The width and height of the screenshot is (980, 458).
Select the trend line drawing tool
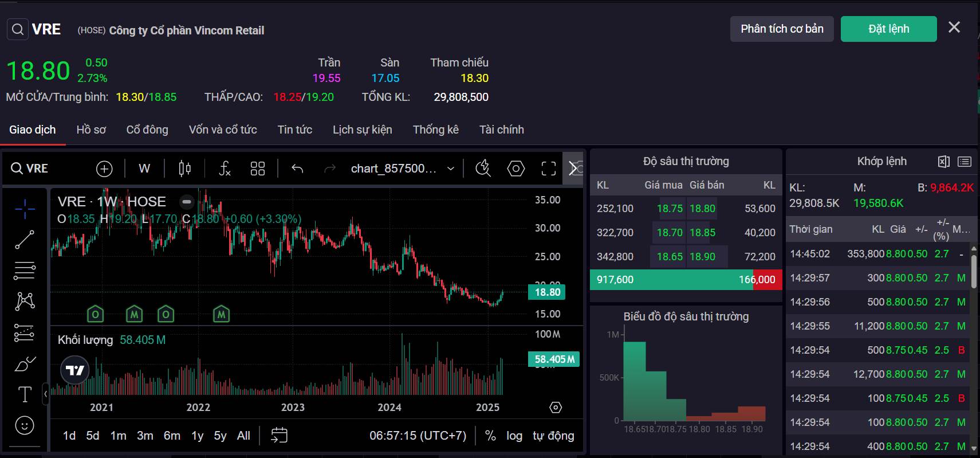point(25,240)
